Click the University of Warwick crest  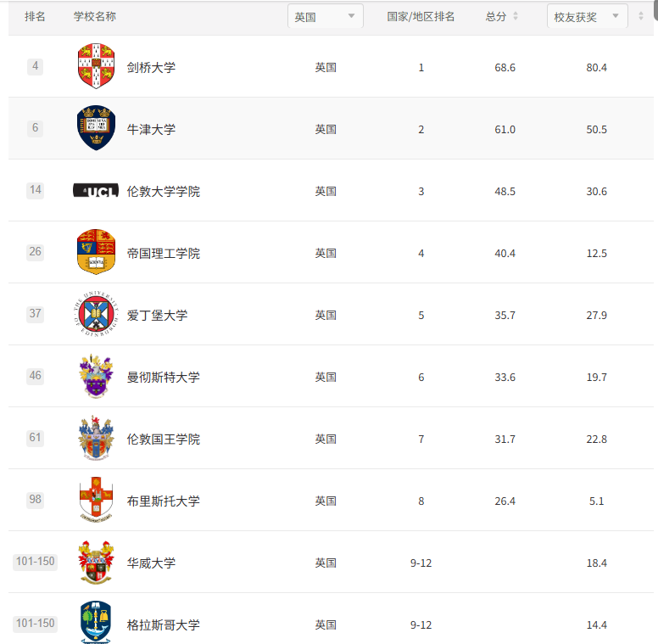point(96,562)
